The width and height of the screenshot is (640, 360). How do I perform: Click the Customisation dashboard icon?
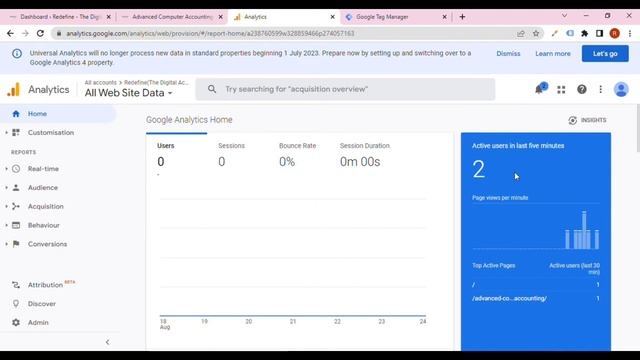point(16,132)
